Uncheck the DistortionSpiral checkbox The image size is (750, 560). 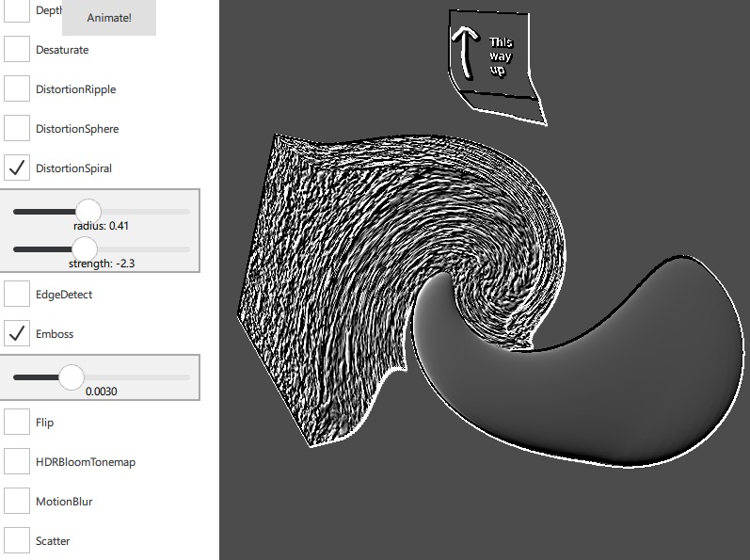coord(17,168)
